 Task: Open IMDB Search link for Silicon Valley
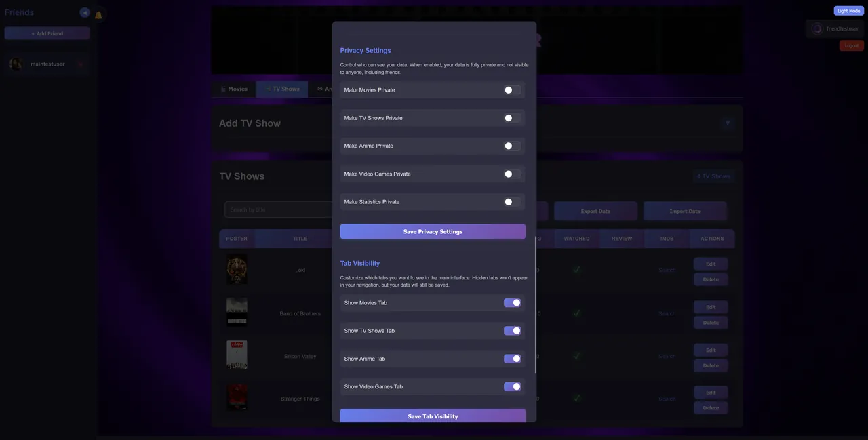coord(667,356)
